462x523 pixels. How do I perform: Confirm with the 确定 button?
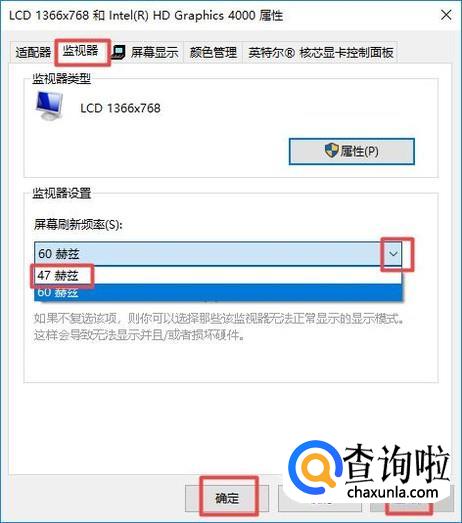pyautogui.click(x=227, y=498)
